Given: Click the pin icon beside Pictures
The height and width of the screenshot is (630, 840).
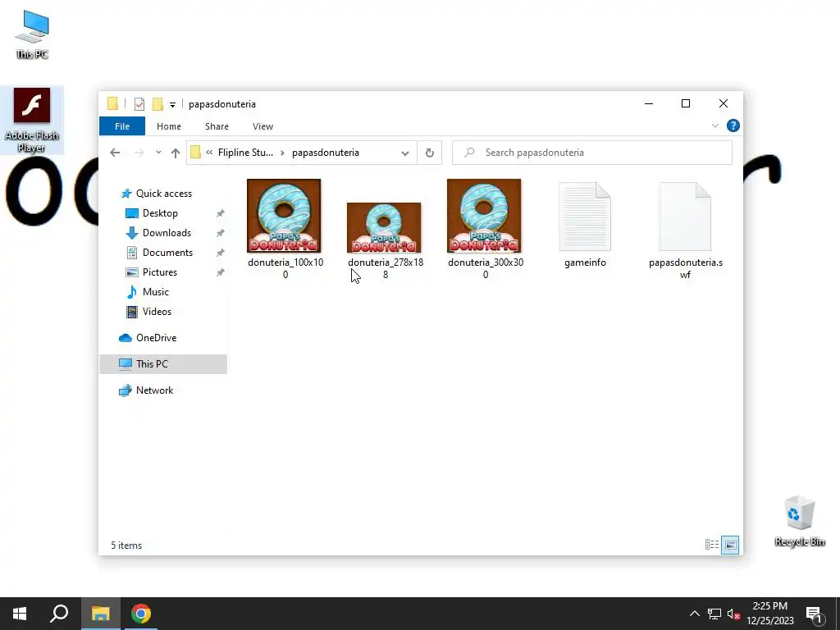Looking at the screenshot, I should click(x=220, y=272).
